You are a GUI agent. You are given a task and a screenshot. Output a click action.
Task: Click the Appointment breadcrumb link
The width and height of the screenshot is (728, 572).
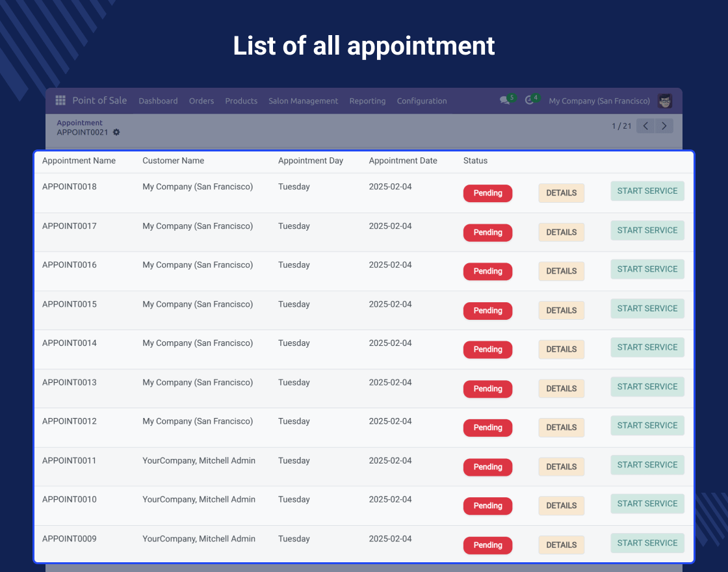coord(79,123)
